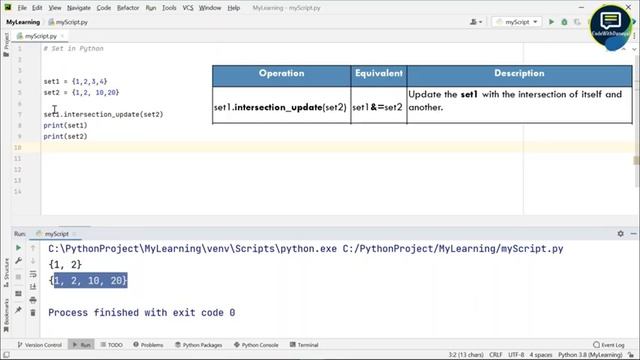Toggle tool window bars at bottom-left corner

(6, 355)
